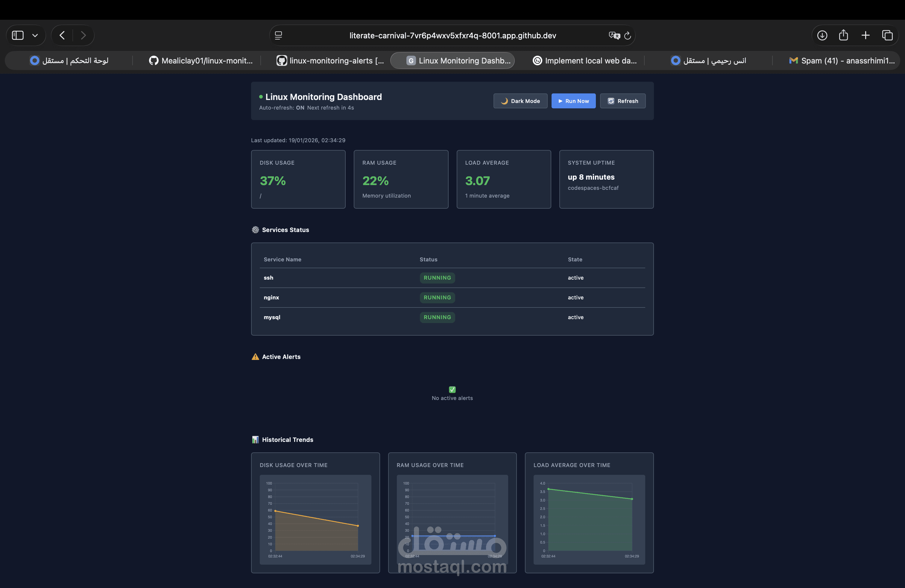The width and height of the screenshot is (905, 588).
Task: Toggle Dark Mode button
Action: click(x=520, y=101)
